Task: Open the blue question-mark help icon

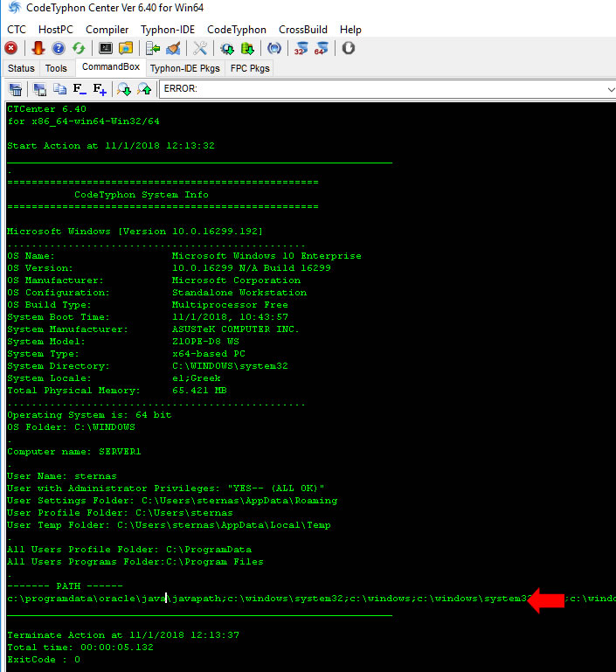Action: (59, 48)
